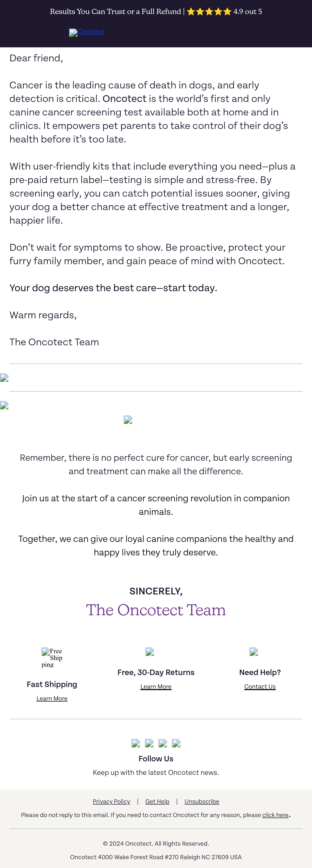Viewport: 312px width, 868px height.
Task: Click the five-star rating in top banner
Action: [x=209, y=12]
